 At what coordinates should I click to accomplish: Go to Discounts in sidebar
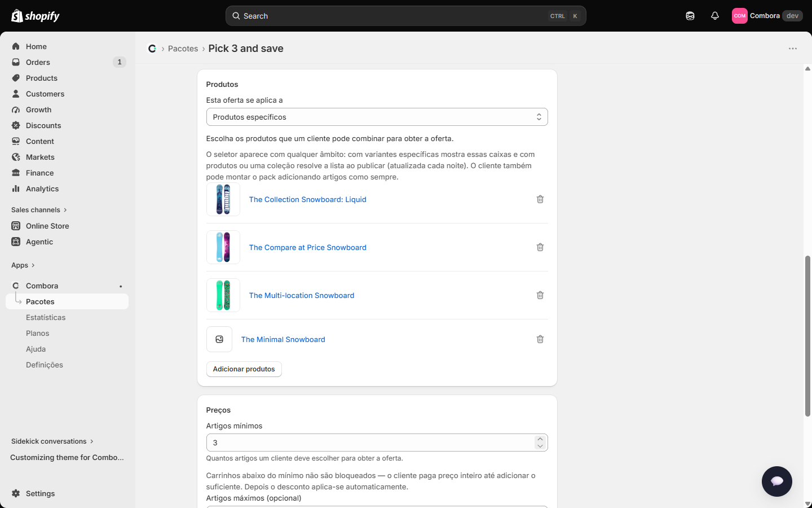[43, 125]
